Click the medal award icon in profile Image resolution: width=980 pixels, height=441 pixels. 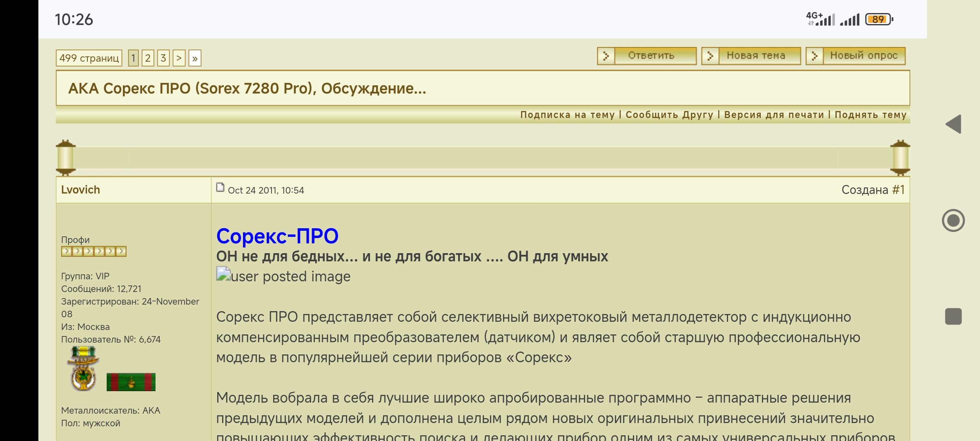(x=83, y=369)
